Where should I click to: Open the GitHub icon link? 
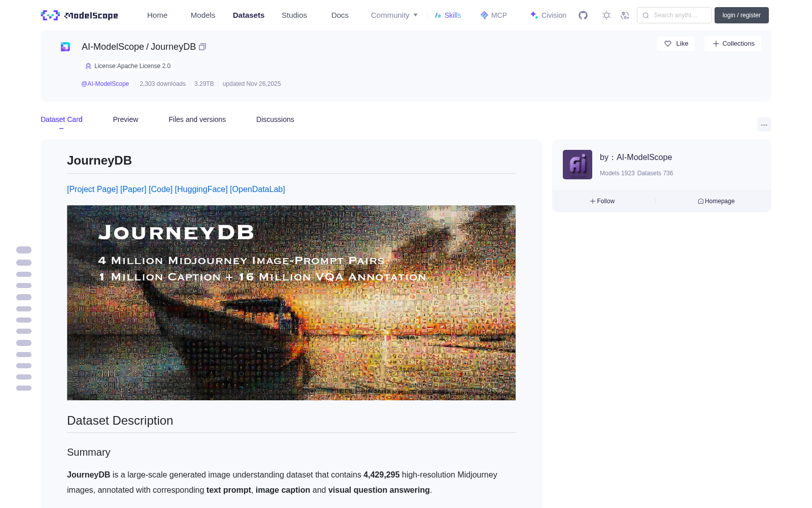coord(583,15)
